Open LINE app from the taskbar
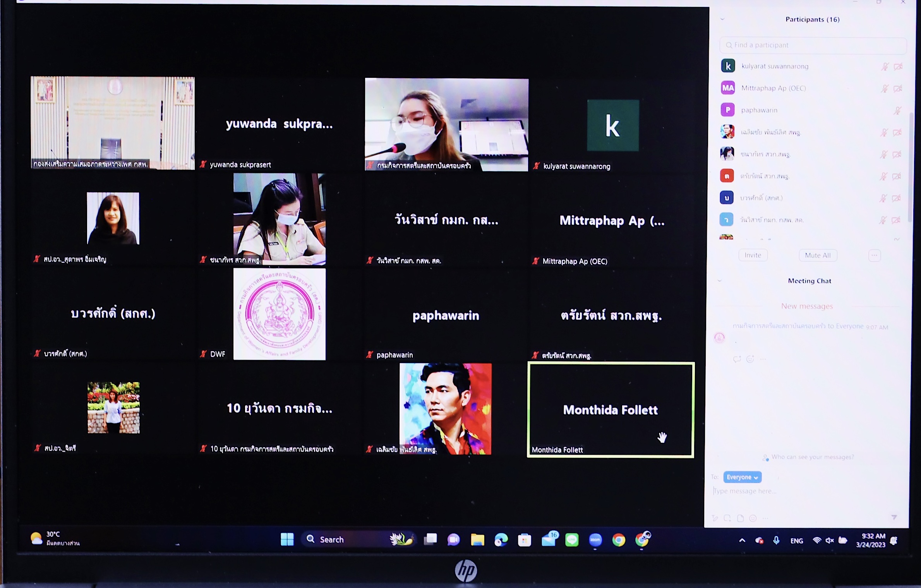The width and height of the screenshot is (921, 588). pos(572,540)
